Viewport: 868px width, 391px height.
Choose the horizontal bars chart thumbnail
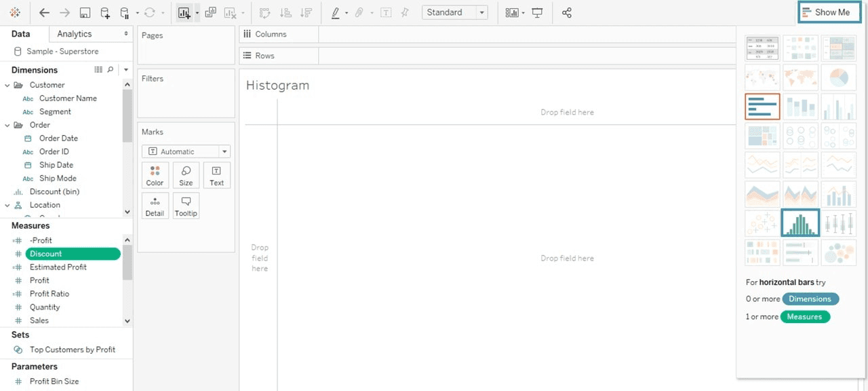762,107
